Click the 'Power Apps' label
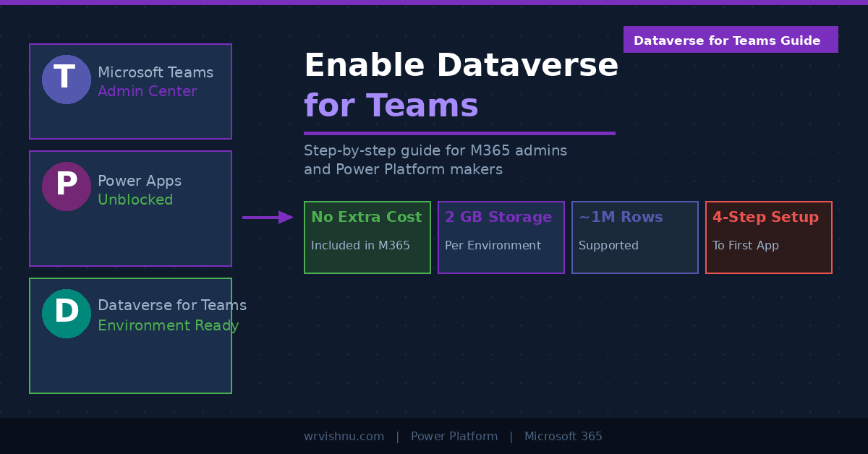 point(140,181)
